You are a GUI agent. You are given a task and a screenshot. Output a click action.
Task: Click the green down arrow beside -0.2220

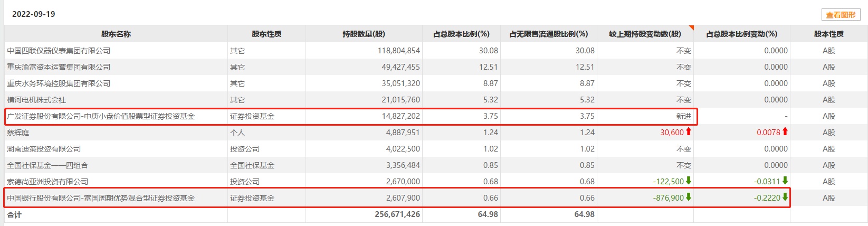(x=785, y=197)
